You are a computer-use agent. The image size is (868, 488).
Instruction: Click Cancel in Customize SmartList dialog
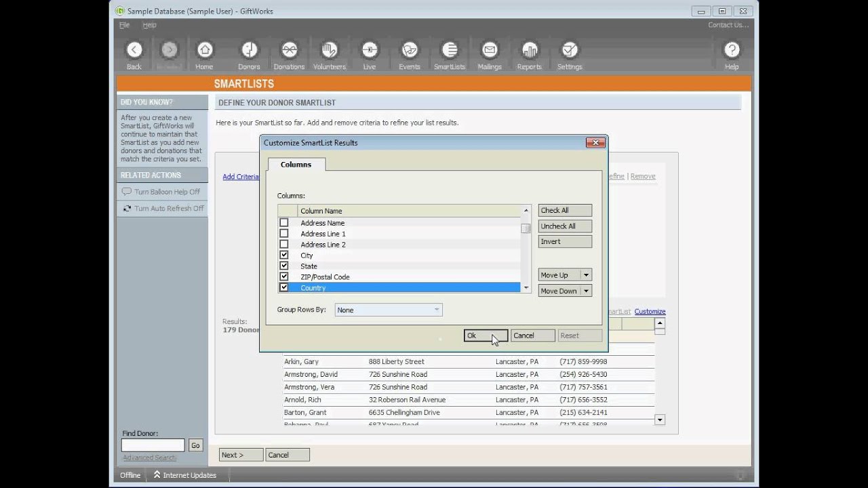(532, 335)
